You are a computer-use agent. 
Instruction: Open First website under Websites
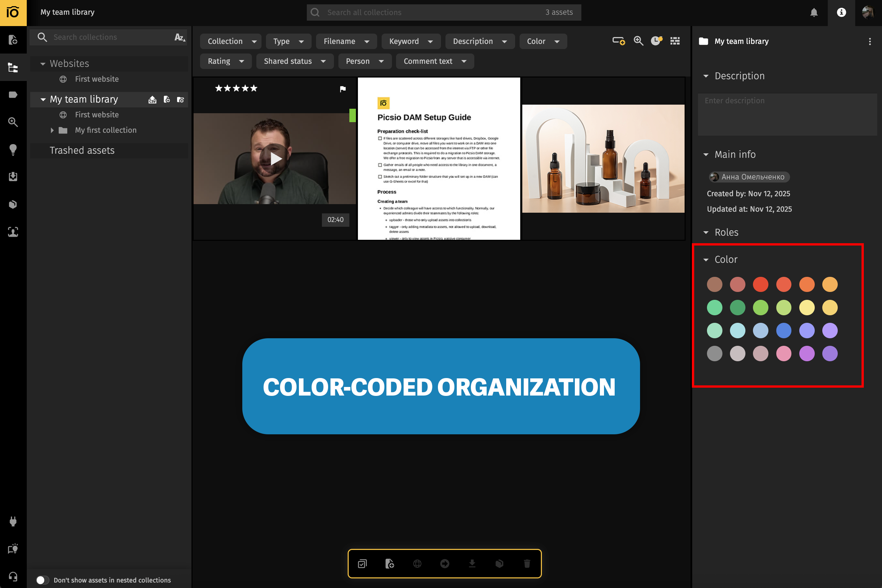coord(96,79)
